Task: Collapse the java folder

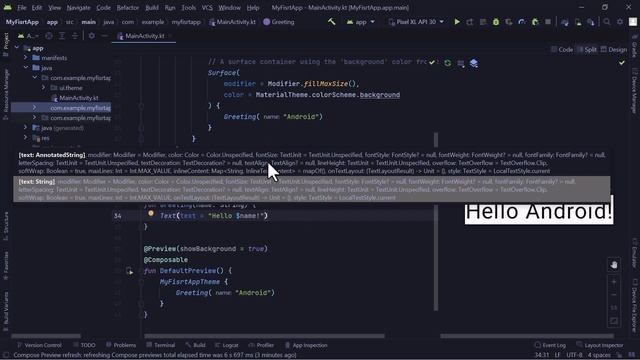Action: [26, 68]
